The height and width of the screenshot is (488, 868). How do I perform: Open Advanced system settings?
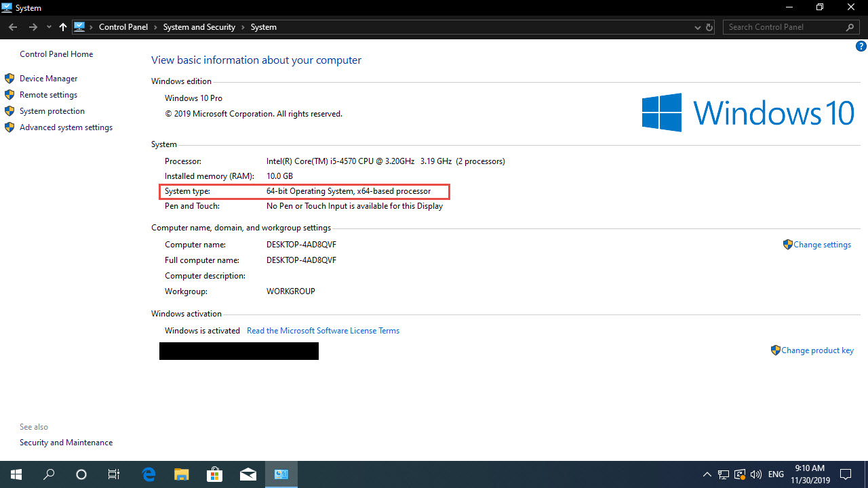pyautogui.click(x=66, y=127)
